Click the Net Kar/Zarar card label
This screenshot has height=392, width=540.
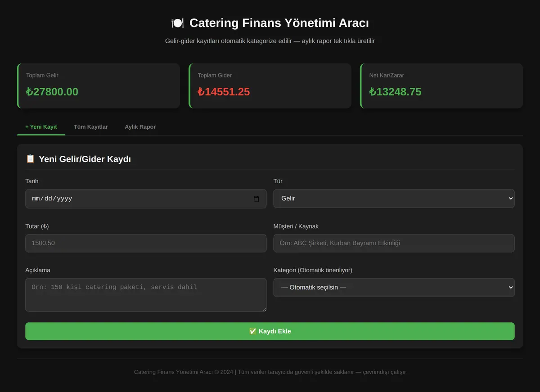(387, 75)
